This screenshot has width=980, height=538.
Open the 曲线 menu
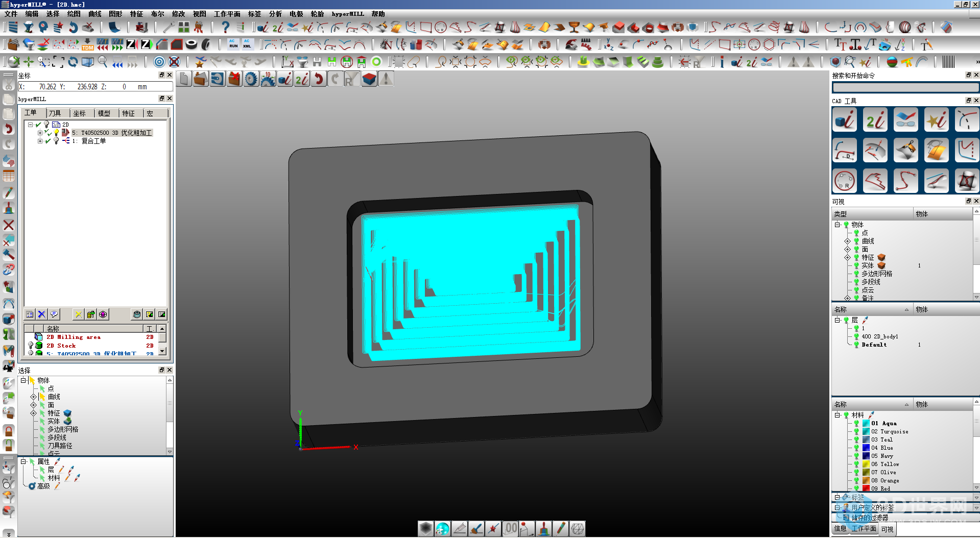(95, 14)
